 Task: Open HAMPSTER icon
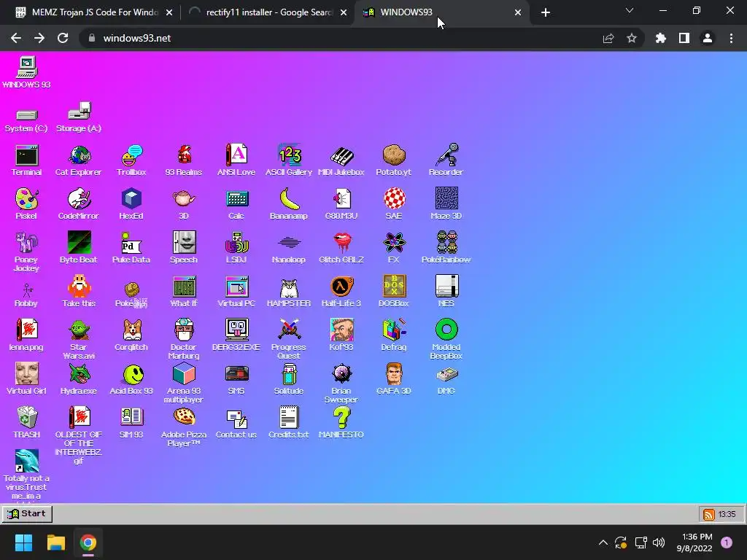(289, 292)
